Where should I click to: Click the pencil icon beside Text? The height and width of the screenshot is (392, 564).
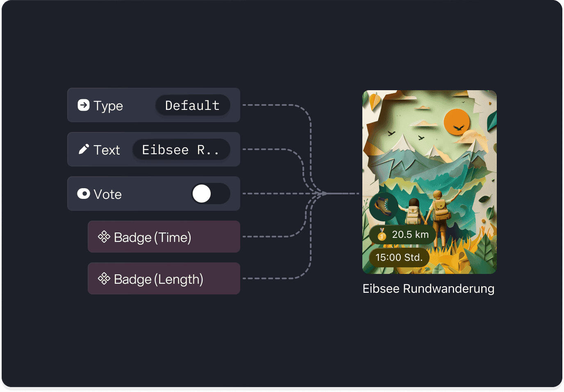[84, 149]
